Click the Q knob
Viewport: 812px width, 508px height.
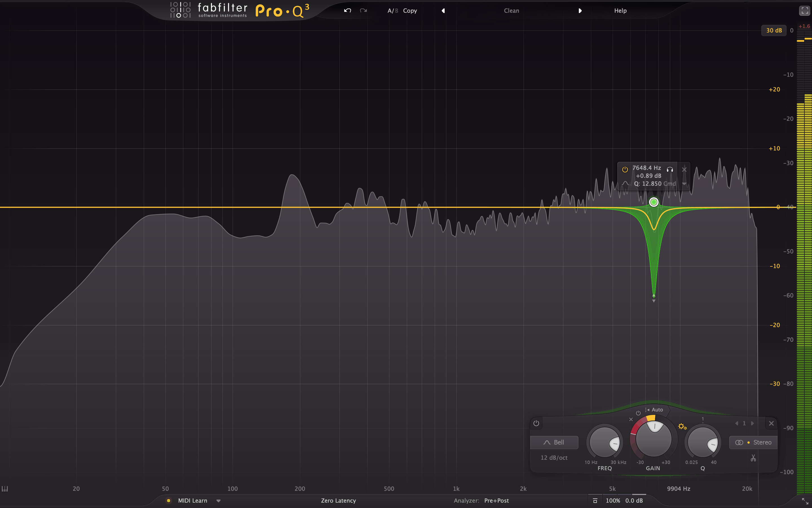(x=703, y=443)
